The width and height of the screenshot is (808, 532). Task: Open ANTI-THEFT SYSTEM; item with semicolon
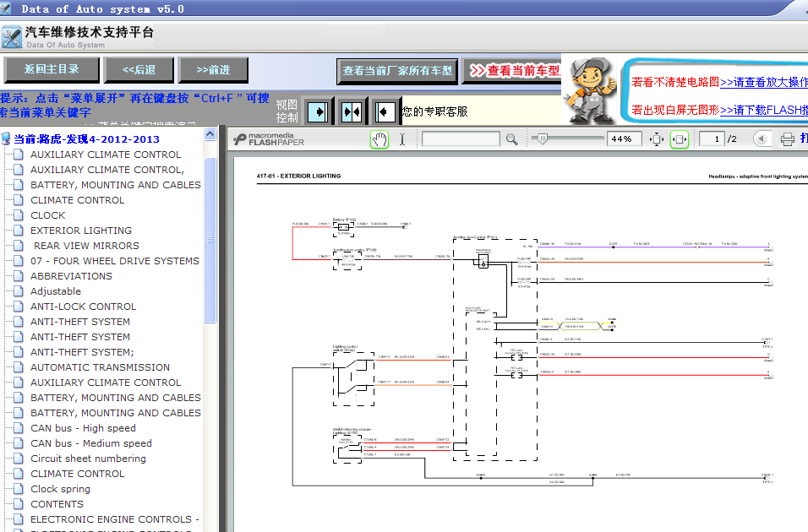(82, 352)
